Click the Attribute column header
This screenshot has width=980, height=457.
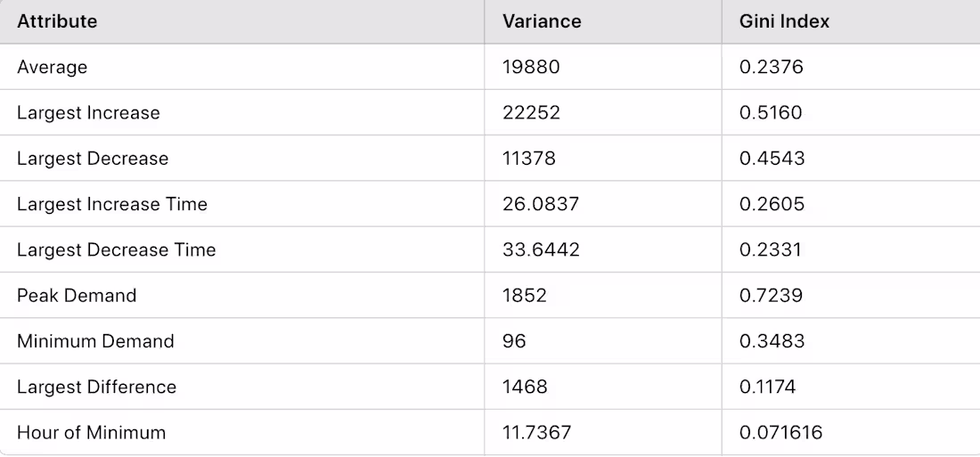[x=57, y=21]
